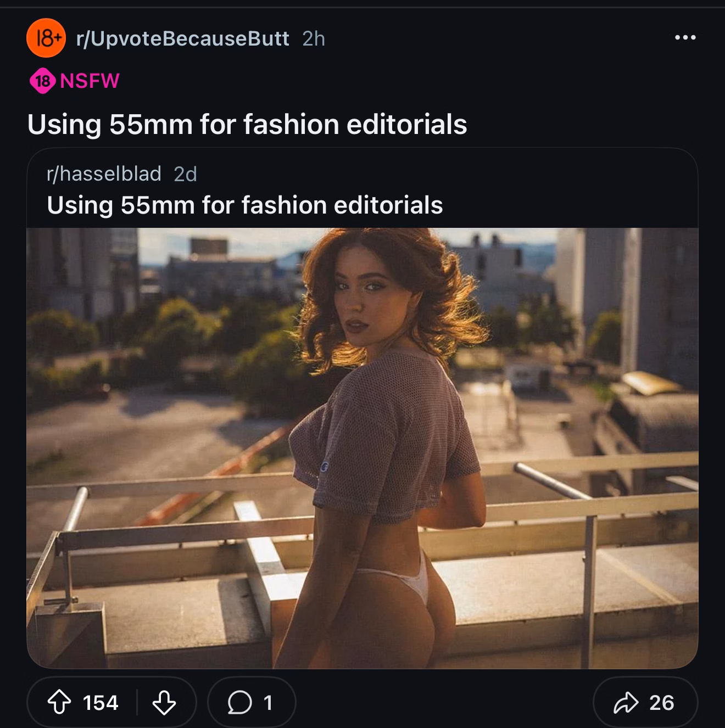Image resolution: width=725 pixels, height=728 pixels.
Task: Click the 154 vote count
Action: point(101,703)
